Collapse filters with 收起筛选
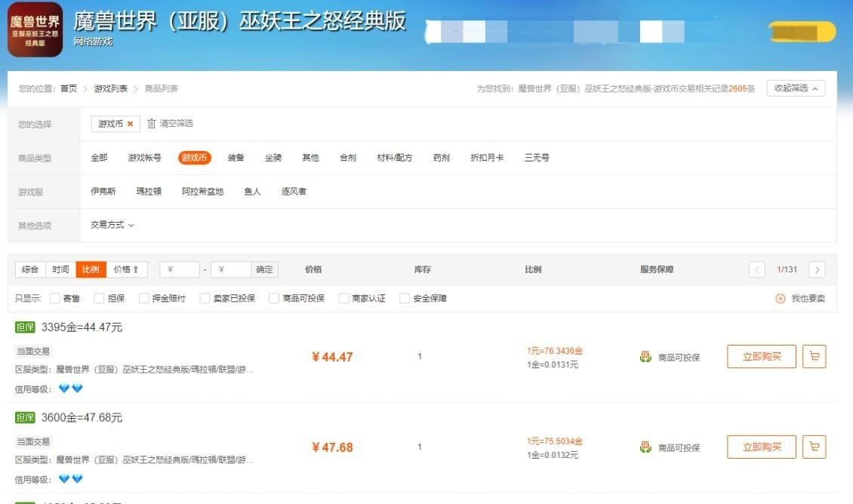 tap(796, 88)
